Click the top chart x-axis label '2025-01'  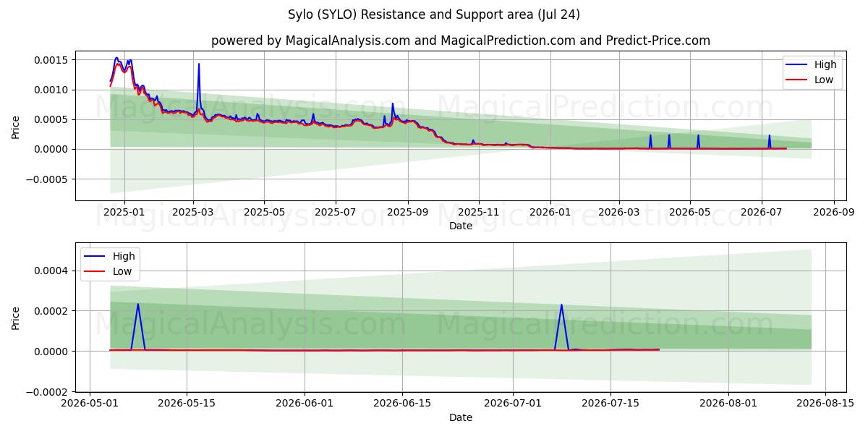point(124,213)
